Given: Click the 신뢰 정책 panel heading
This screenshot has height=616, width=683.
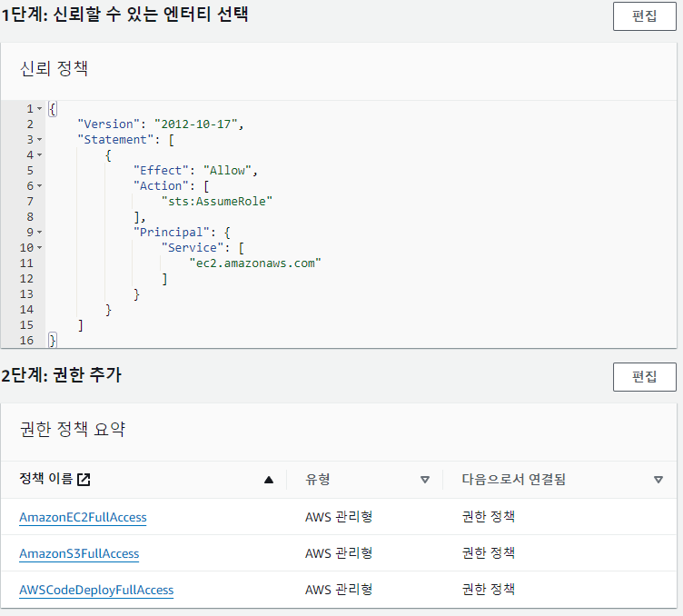Looking at the screenshot, I should [x=54, y=68].
